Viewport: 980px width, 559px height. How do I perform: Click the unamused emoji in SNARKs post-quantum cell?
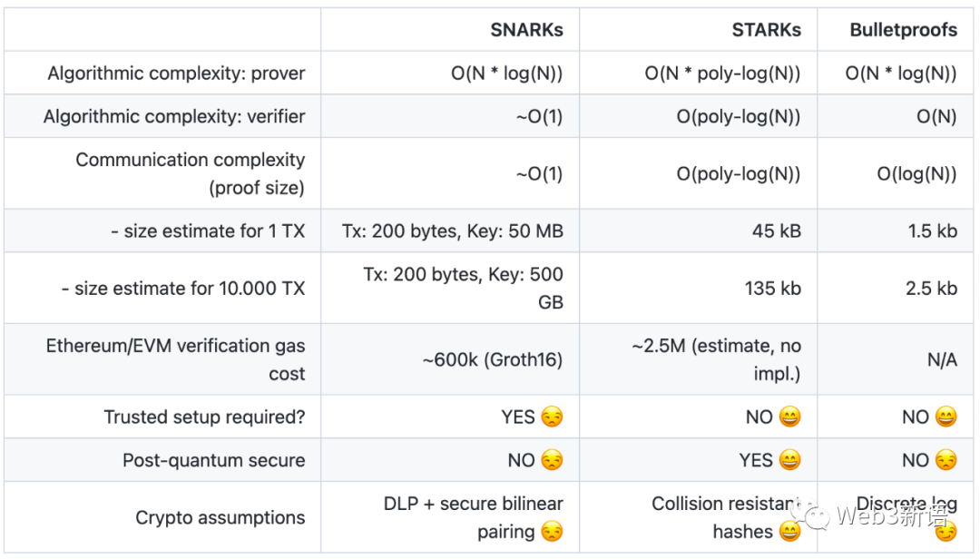click(552, 460)
